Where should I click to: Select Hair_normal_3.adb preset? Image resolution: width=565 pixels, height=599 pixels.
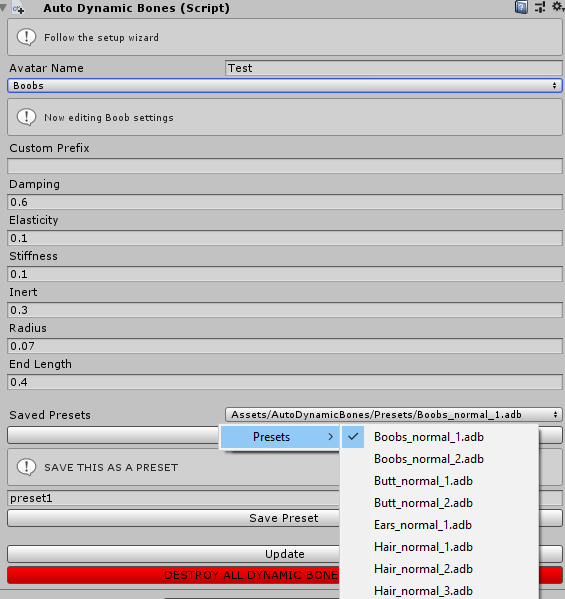point(439,590)
